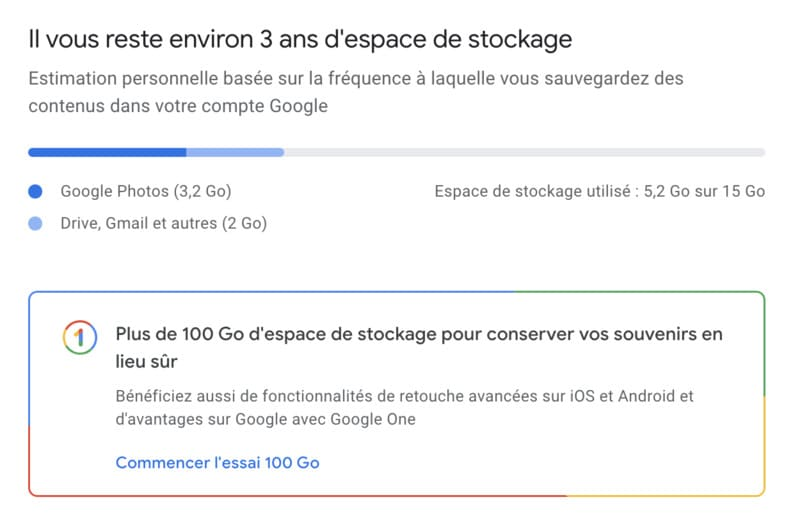The image size is (800, 529).
Task: Click the "Bénéficiez aussi de fonctionnalités" description
Action: point(404,396)
